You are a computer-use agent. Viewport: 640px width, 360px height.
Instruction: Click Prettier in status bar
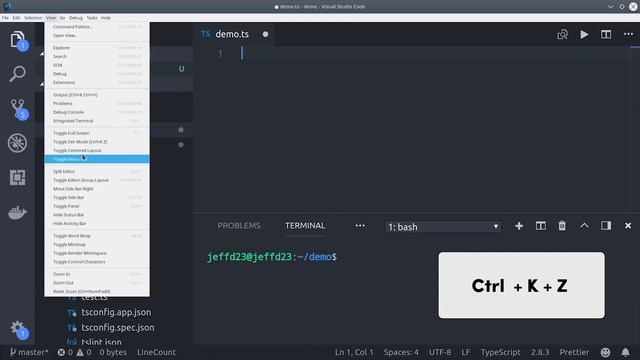tap(574, 352)
